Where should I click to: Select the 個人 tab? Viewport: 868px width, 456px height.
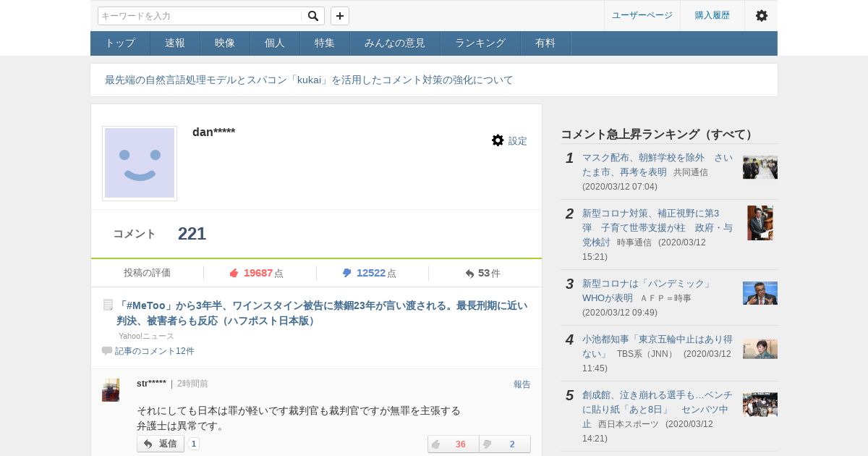point(275,43)
